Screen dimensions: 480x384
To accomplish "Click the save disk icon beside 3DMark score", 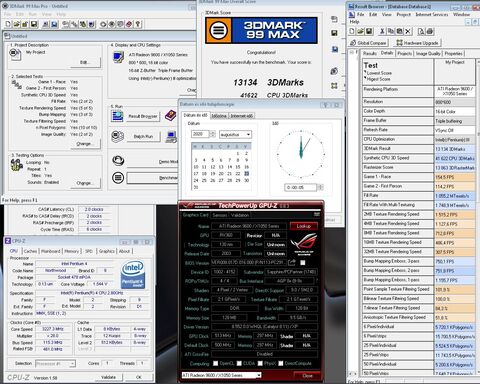I will [334, 33].
